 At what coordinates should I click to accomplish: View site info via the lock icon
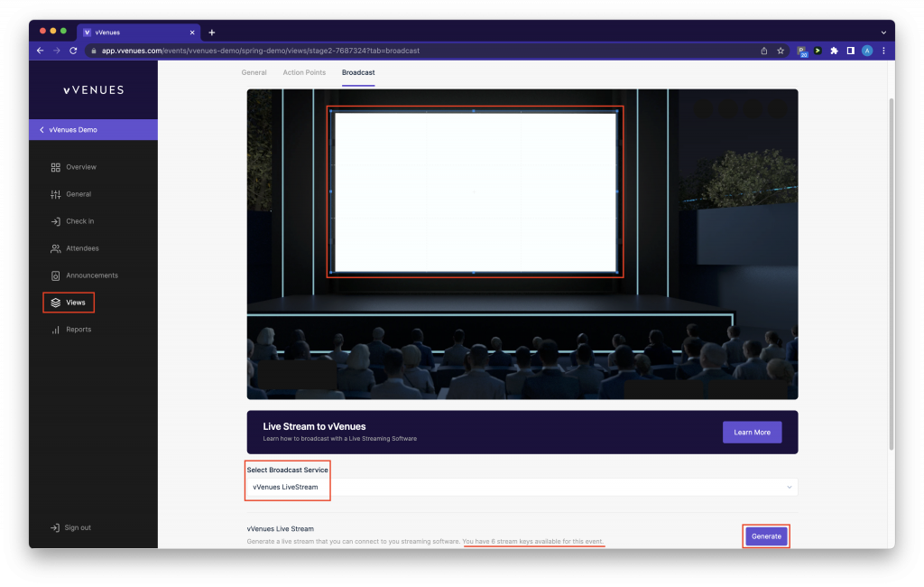(x=93, y=51)
